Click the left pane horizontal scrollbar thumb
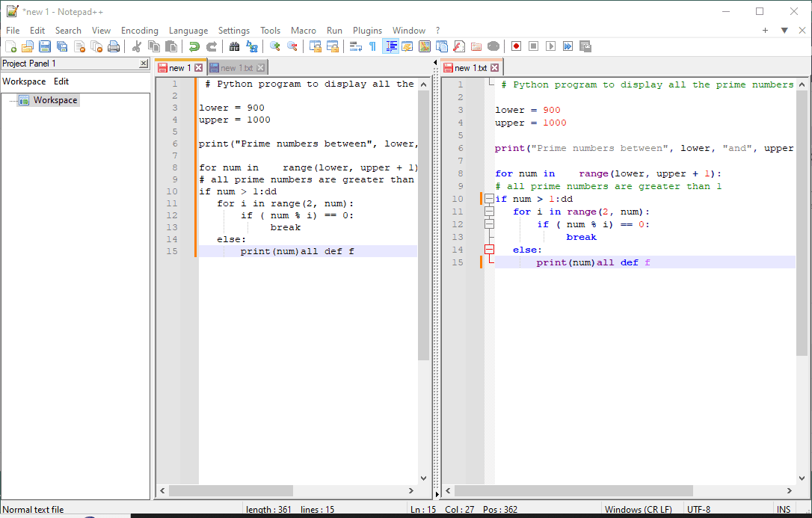This screenshot has height=518, width=812. click(230, 490)
